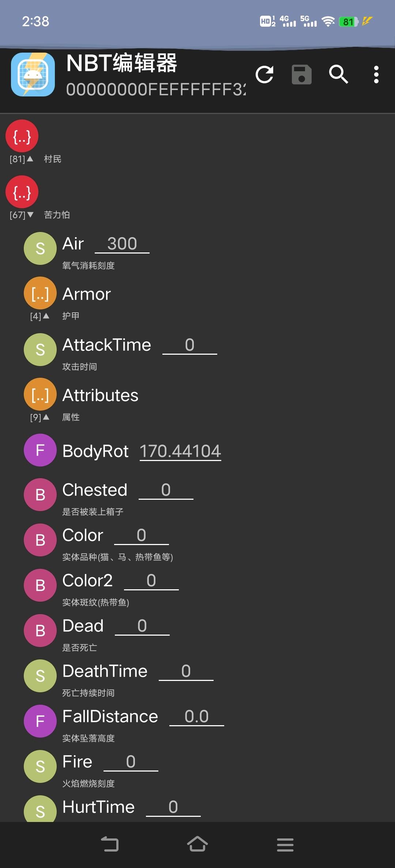This screenshot has height=868, width=395.
Task: Edit the Air value field 300
Action: (122, 244)
